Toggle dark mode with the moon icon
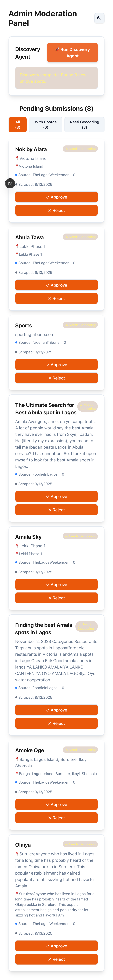The width and height of the screenshot is (113, 980). coord(99,18)
